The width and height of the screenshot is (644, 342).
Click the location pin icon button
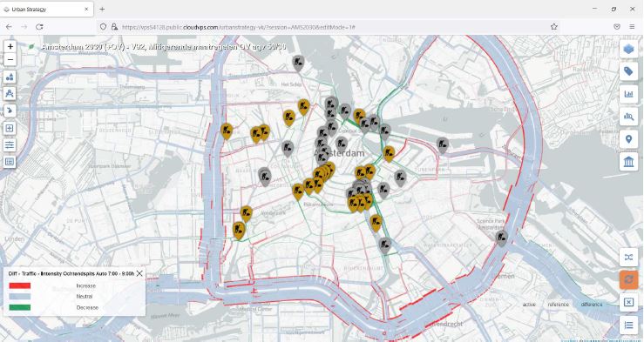[628, 139]
